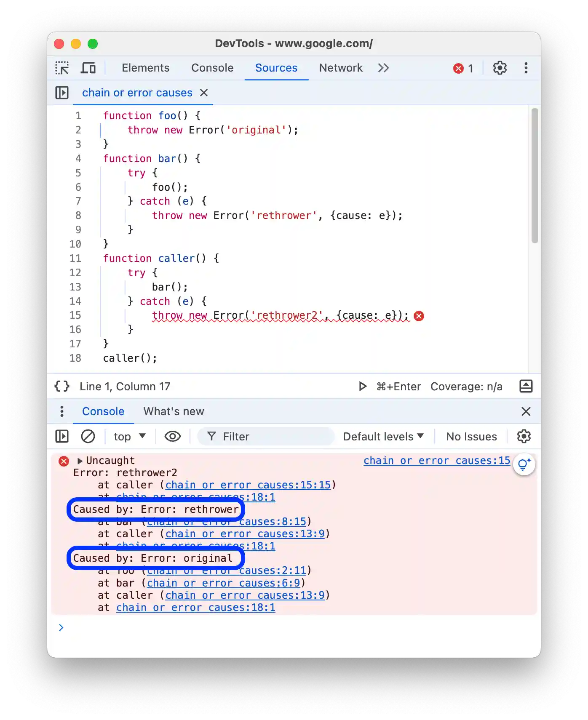Switch to the What's new tab
The image size is (588, 720).
click(x=174, y=411)
